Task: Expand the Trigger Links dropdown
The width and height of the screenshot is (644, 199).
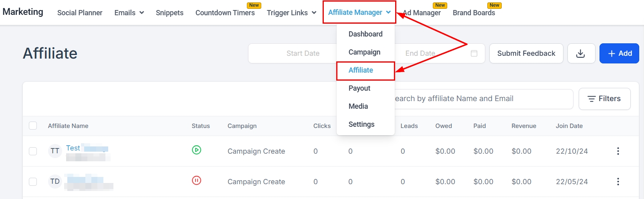Action: coord(291,13)
